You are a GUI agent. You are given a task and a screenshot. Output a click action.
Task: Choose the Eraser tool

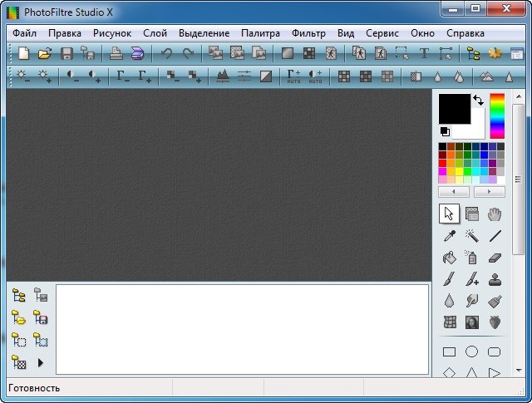point(495,258)
